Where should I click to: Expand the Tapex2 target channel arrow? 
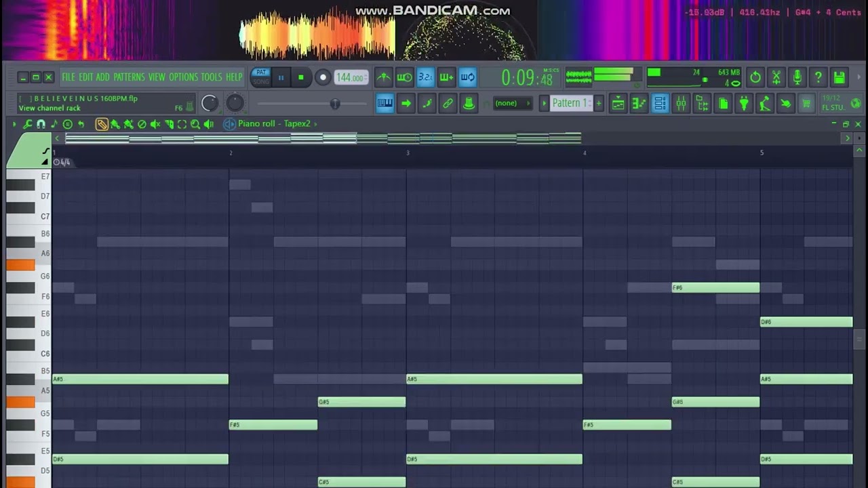point(315,124)
